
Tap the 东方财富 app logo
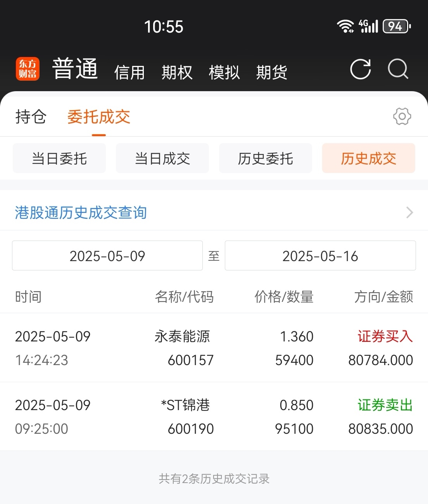tap(28, 69)
